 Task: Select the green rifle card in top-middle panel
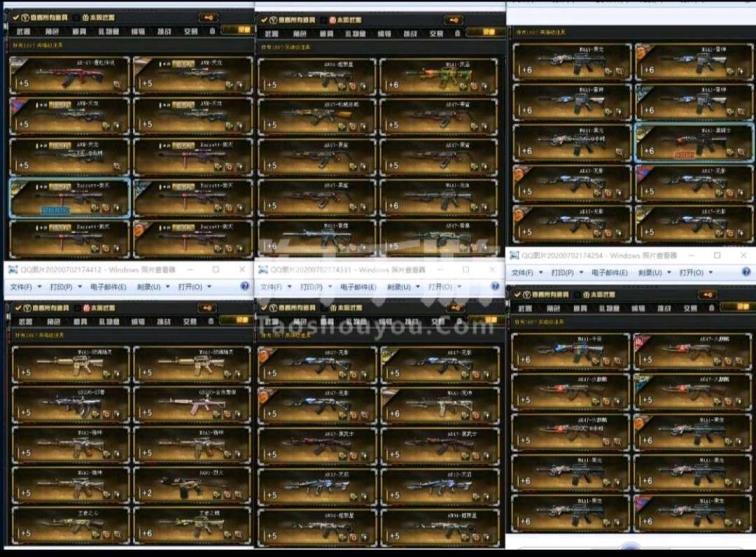point(439,76)
